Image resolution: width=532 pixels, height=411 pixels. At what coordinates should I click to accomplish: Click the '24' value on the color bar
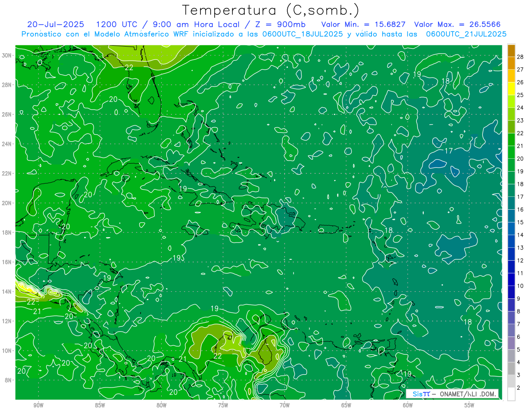[x=520, y=108]
